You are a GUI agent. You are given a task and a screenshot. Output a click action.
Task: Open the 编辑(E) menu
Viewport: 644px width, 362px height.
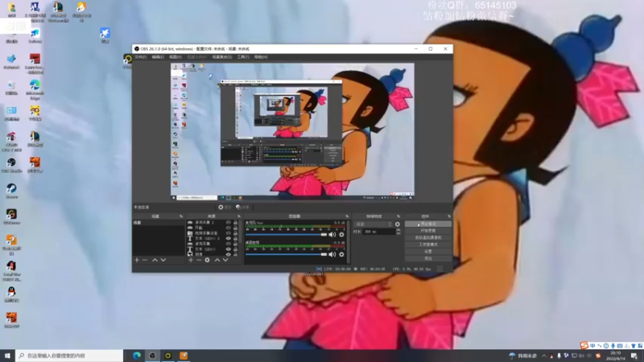(158, 57)
